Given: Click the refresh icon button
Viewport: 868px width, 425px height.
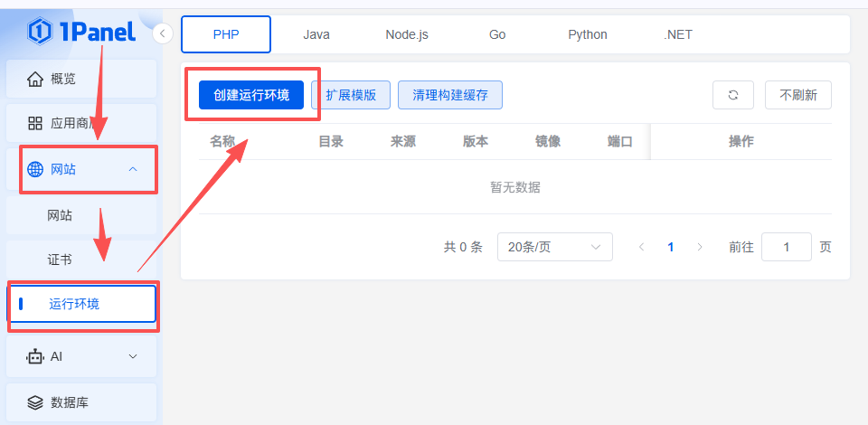Looking at the screenshot, I should pos(733,95).
